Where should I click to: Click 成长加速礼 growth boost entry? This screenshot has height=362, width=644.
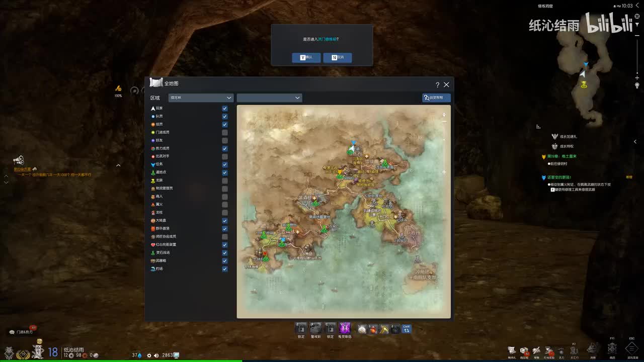coord(564,137)
